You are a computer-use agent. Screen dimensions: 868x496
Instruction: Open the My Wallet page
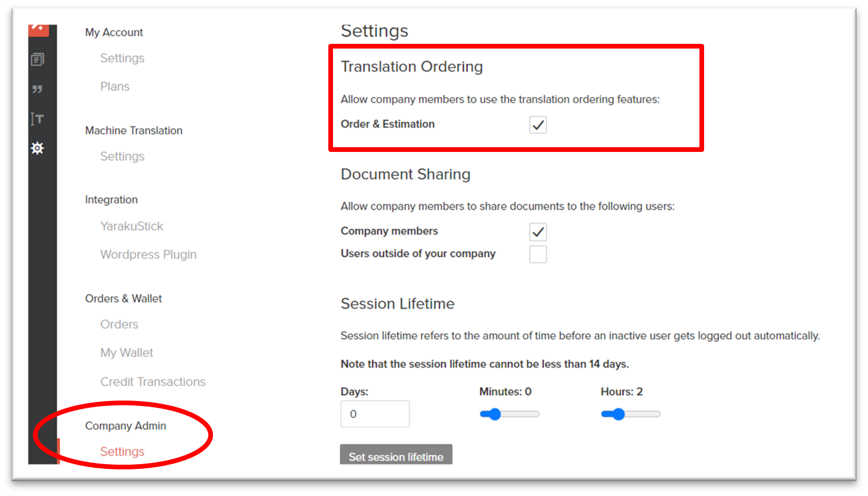click(x=127, y=352)
